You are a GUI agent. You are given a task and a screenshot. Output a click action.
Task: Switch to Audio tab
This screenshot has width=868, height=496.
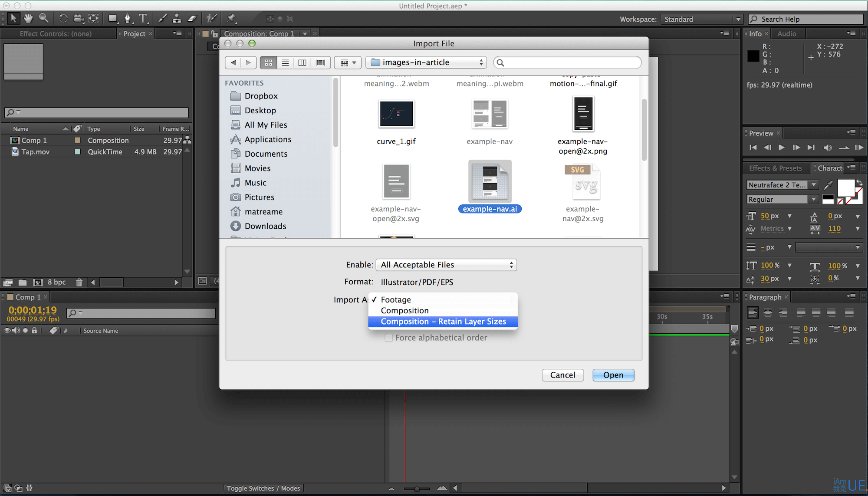(x=786, y=33)
